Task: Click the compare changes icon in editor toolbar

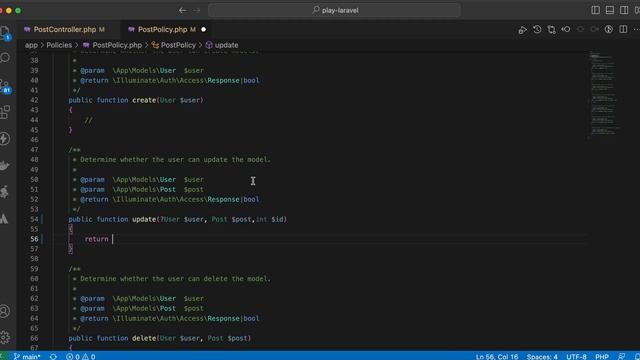Action: coord(551,29)
